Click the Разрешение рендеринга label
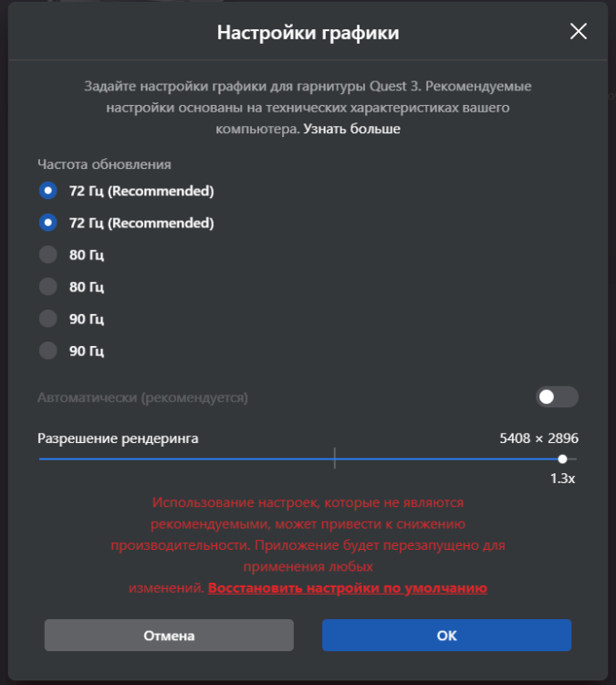616x685 pixels. [x=118, y=438]
